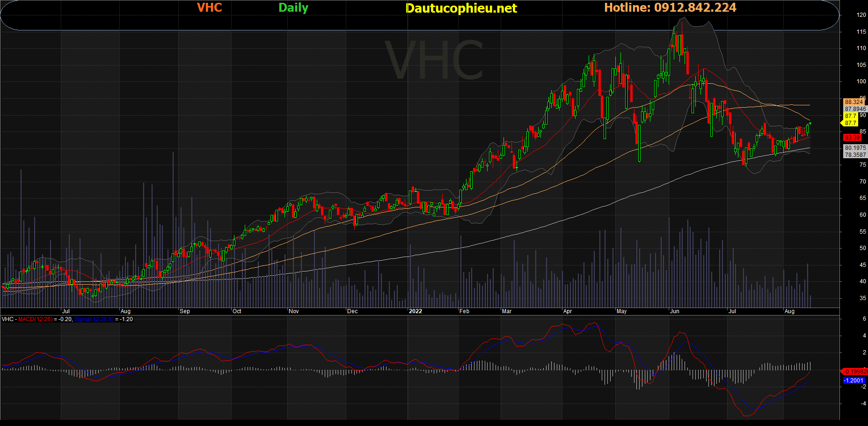Click the gray 87.8946 price tag
This screenshot has height=426, width=868.
coord(855,109)
